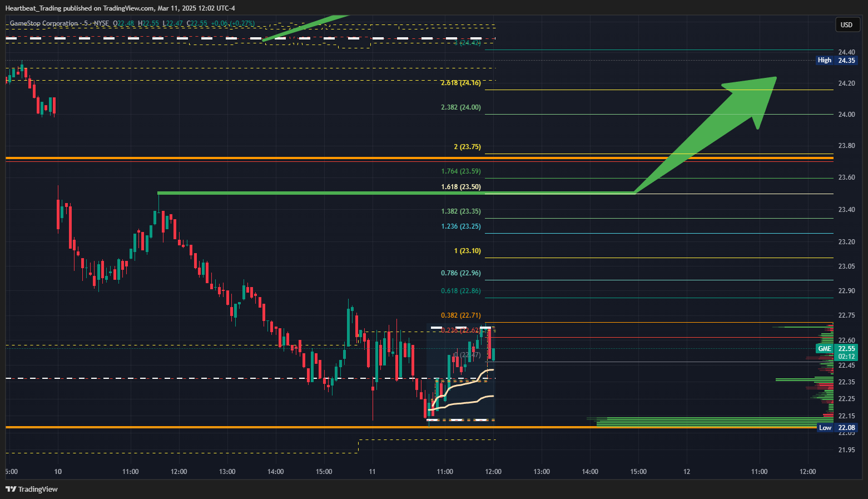Click the 22.75 price scale value
Screen dimensions: 868x499
click(x=846, y=315)
